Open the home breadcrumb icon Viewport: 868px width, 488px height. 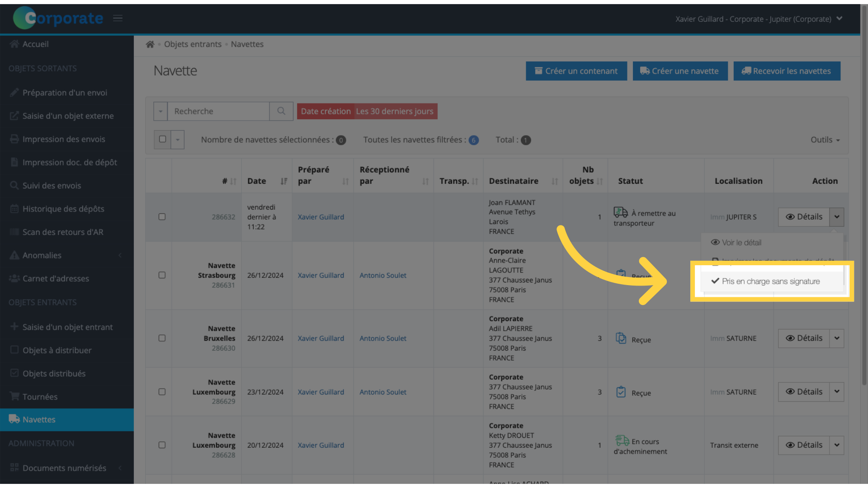pos(150,44)
